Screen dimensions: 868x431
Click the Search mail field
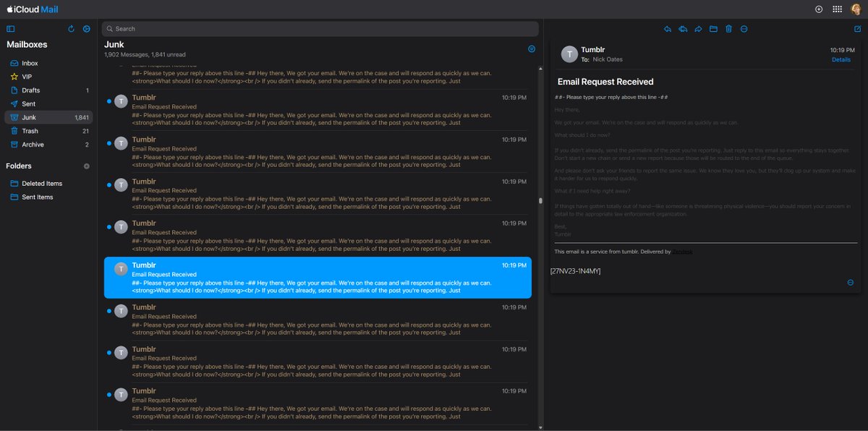coord(320,29)
